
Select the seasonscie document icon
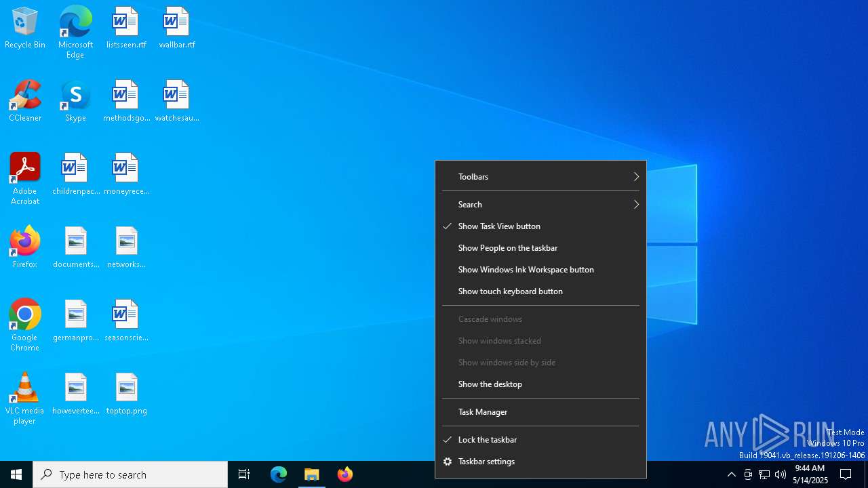(126, 321)
